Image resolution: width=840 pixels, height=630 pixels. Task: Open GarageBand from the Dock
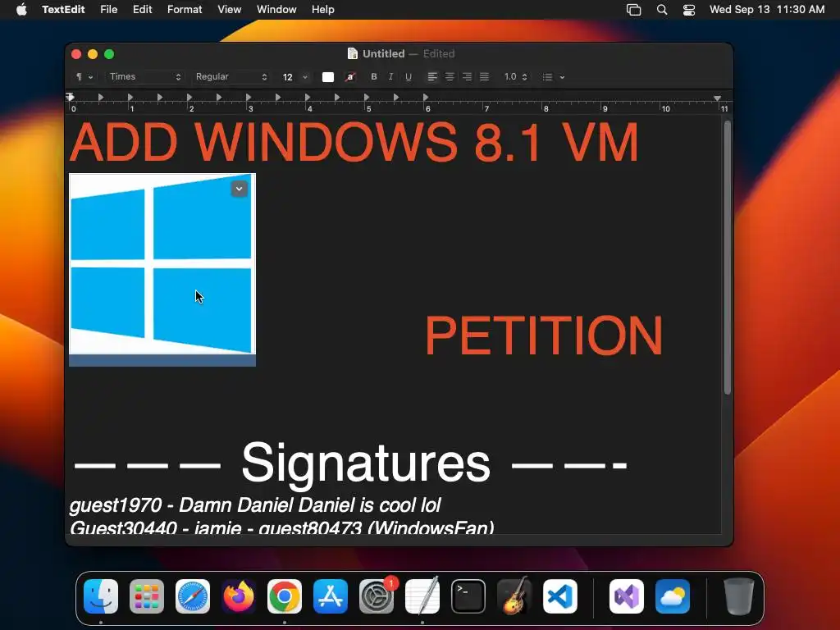click(x=514, y=596)
